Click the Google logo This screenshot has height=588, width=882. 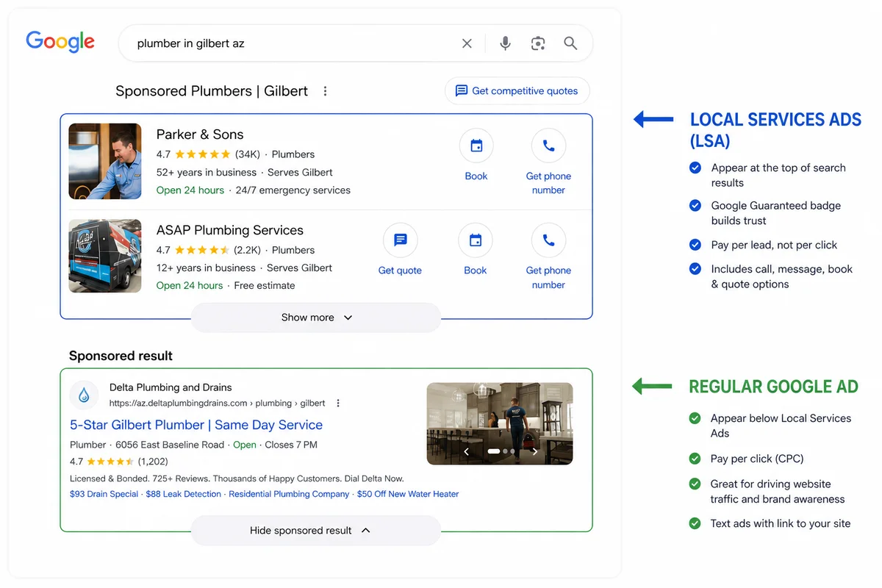pyautogui.click(x=60, y=42)
